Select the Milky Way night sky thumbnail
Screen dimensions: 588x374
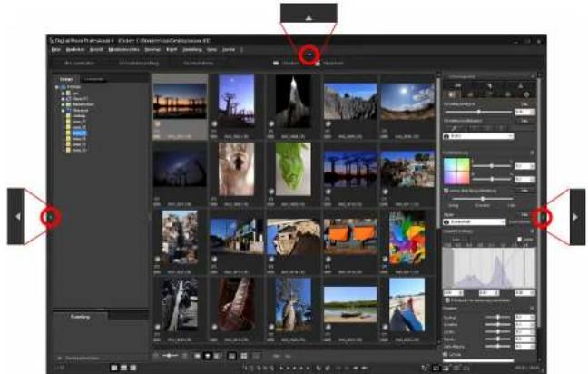tap(180, 169)
